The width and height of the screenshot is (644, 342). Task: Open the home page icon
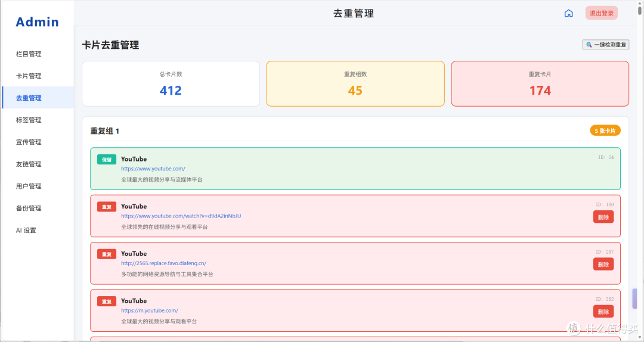568,13
